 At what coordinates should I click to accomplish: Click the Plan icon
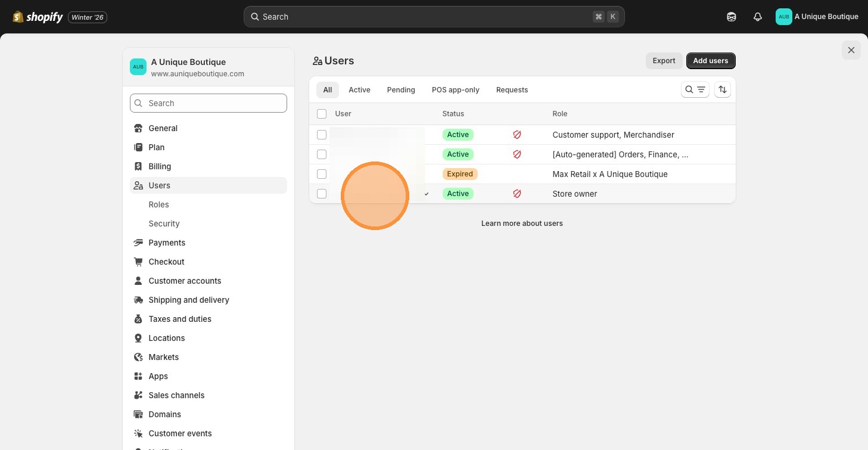138,147
